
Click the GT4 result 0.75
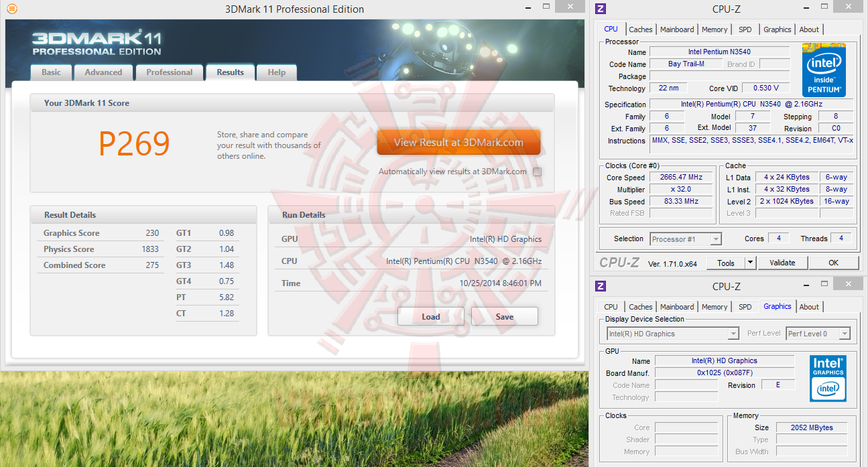pyautogui.click(x=227, y=281)
